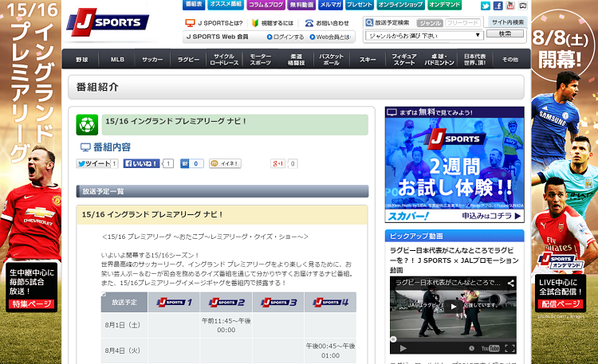Viewport: 598px width, 364px height.
Task: Click the small play button in video controls
Action: (403, 348)
